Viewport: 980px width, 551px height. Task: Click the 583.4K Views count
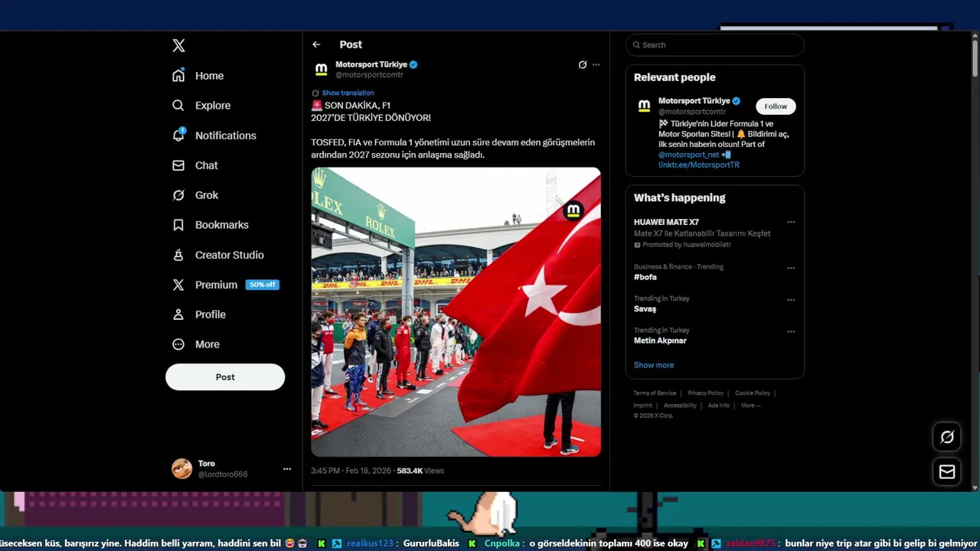coord(420,471)
